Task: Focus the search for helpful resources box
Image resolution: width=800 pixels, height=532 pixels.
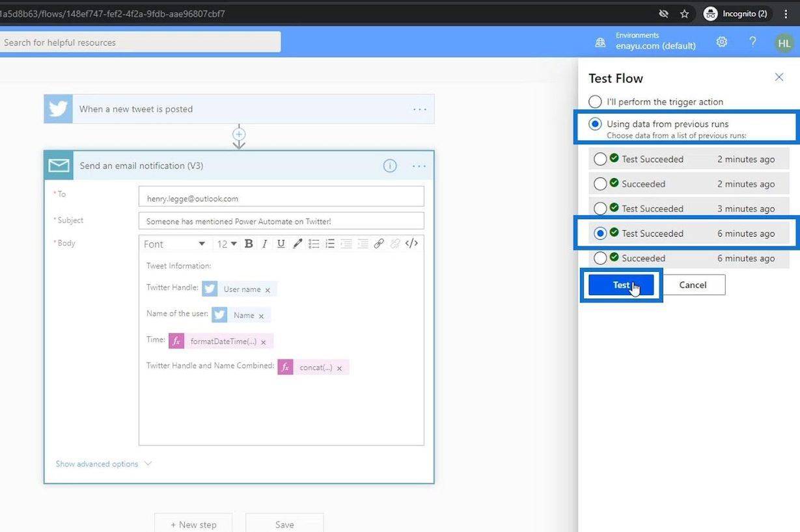Action: (x=140, y=42)
